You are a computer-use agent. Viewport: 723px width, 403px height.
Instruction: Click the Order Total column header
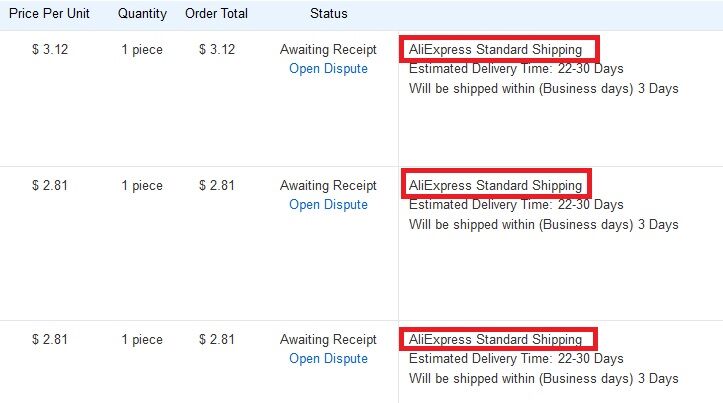(216, 13)
